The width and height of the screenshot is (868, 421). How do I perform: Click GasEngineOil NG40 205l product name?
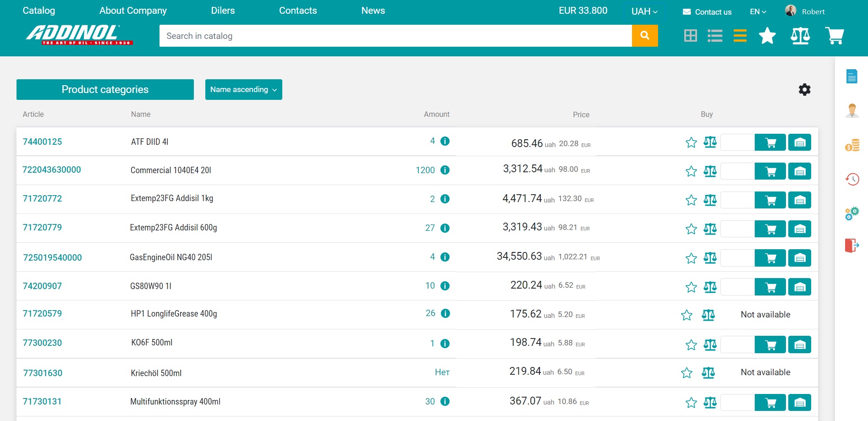tap(171, 257)
